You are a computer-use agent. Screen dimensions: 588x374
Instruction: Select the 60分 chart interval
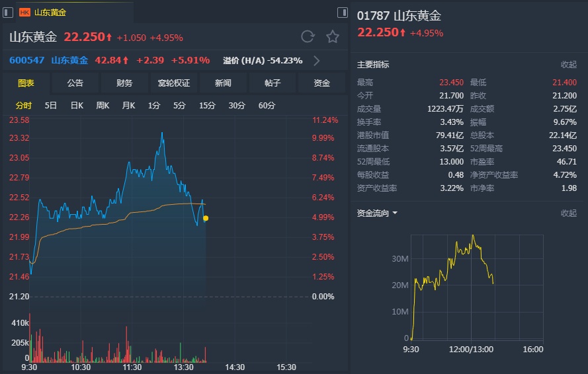click(x=267, y=106)
